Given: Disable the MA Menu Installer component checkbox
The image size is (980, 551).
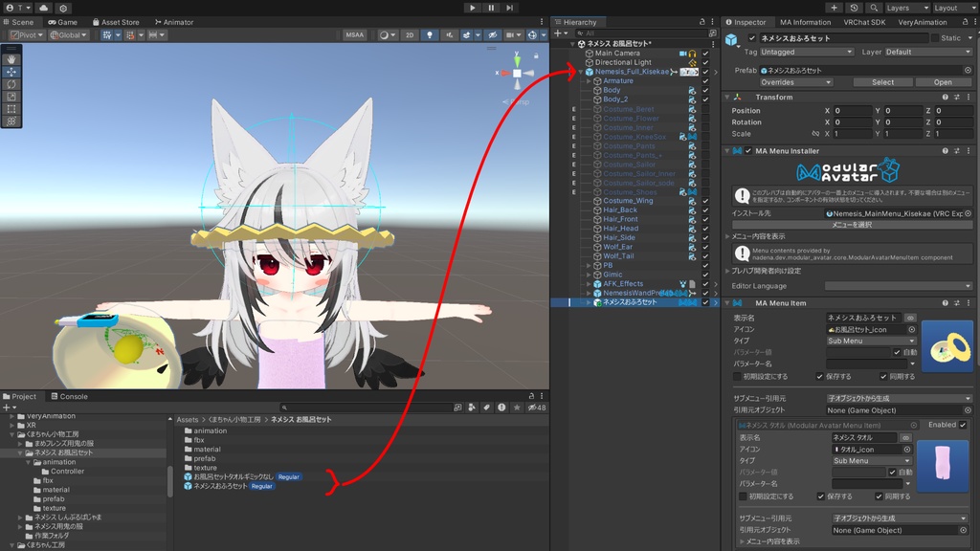Looking at the screenshot, I should (x=746, y=151).
